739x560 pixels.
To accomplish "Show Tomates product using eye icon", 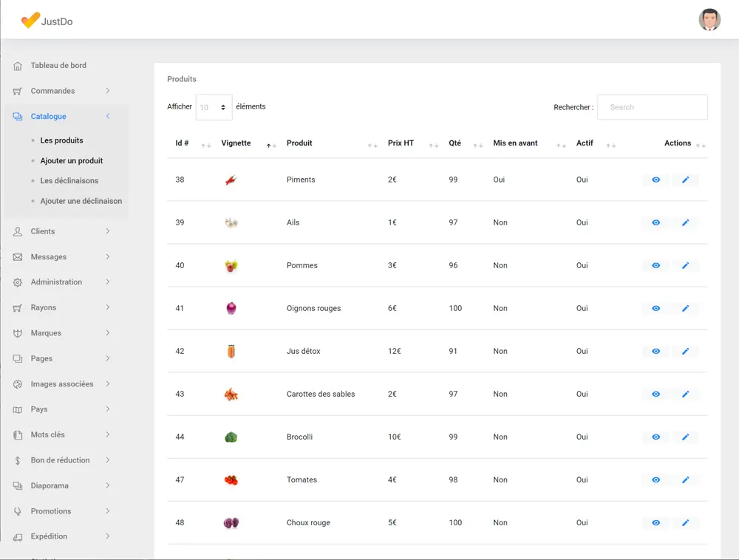I will tap(655, 479).
